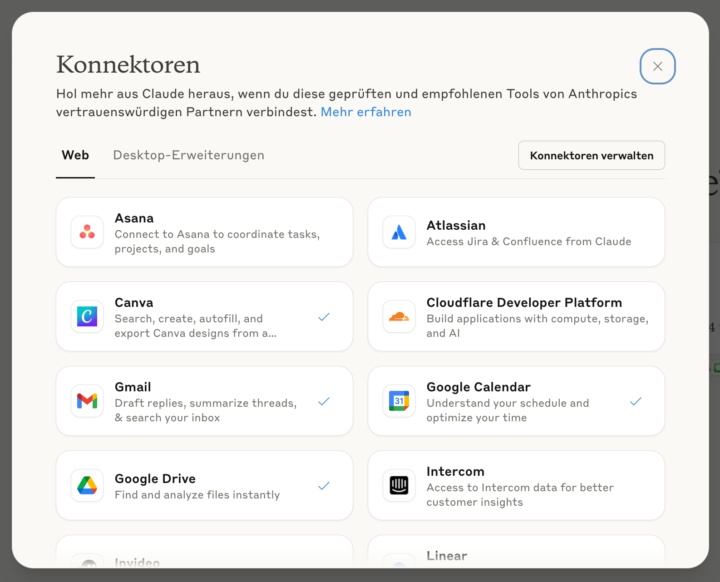The image size is (720, 582).
Task: Click the checkmark on the Gmail card
Action: [324, 401]
